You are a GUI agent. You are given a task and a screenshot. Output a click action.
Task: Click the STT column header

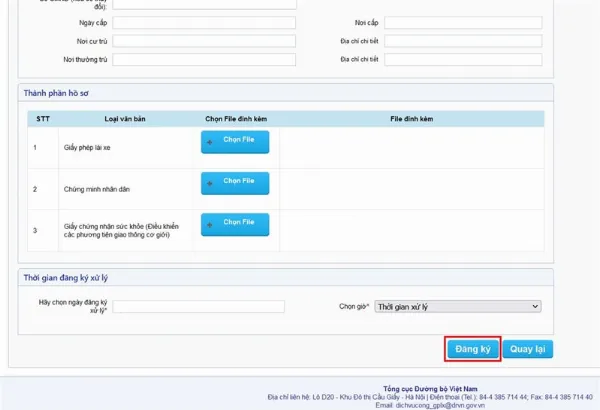tap(43, 119)
